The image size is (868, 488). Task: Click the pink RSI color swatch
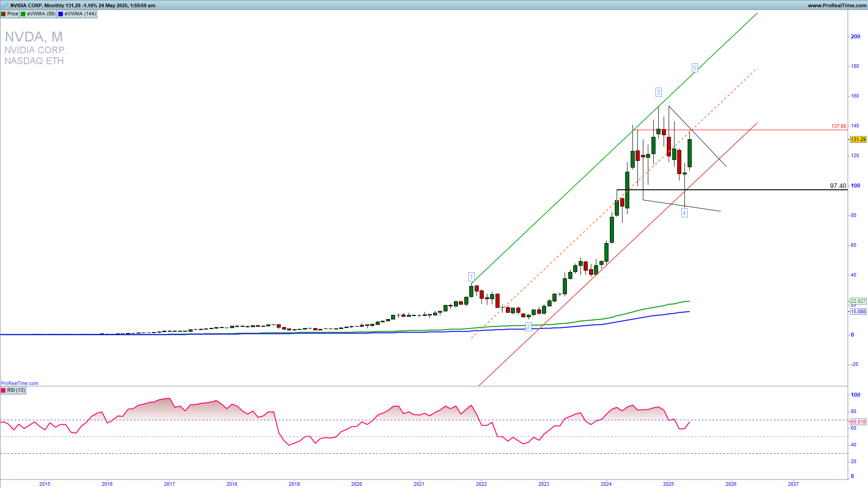4,390
